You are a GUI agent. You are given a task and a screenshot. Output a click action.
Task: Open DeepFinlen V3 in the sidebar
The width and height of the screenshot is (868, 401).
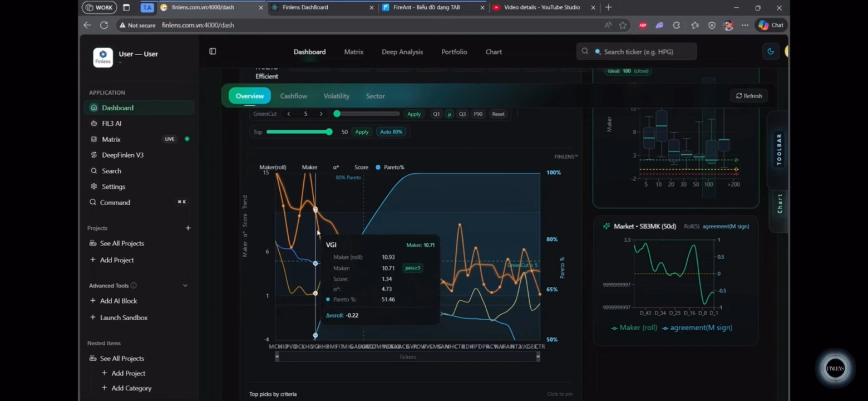pos(122,155)
